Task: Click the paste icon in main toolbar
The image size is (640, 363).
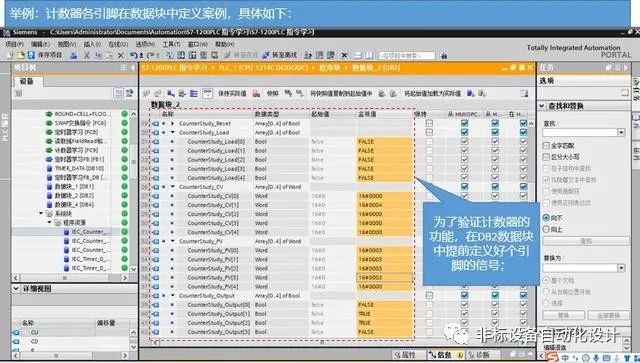Action: 109,55
